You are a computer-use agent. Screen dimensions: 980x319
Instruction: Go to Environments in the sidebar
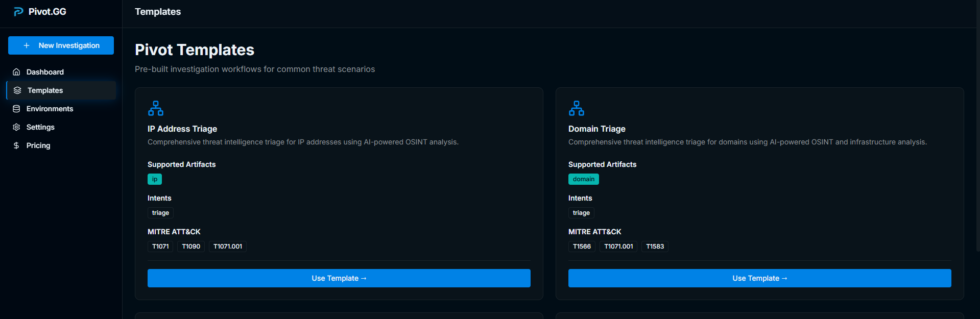pyautogui.click(x=50, y=109)
